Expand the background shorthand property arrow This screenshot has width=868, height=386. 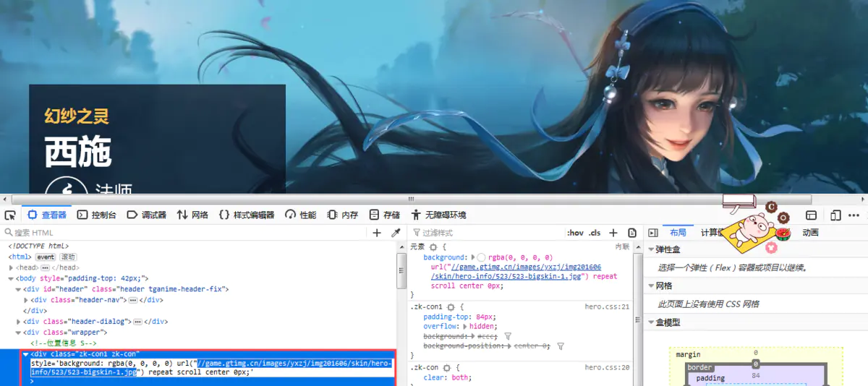tap(472, 257)
